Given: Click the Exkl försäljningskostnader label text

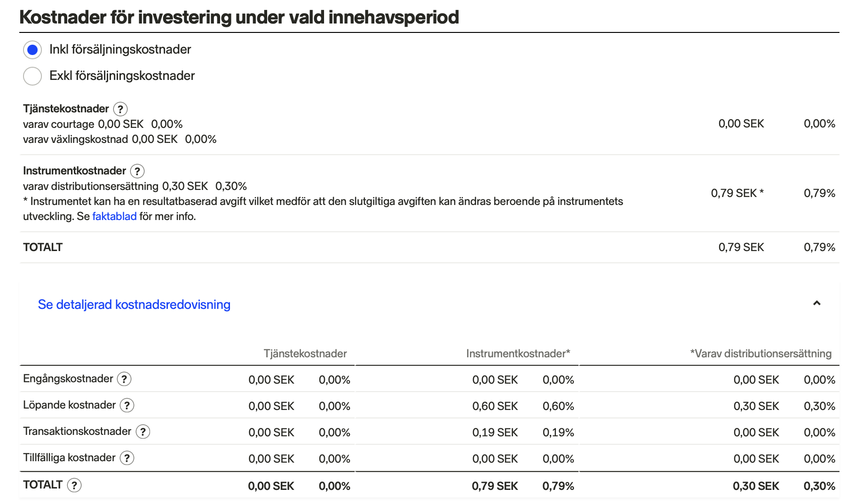Looking at the screenshot, I should pos(122,76).
